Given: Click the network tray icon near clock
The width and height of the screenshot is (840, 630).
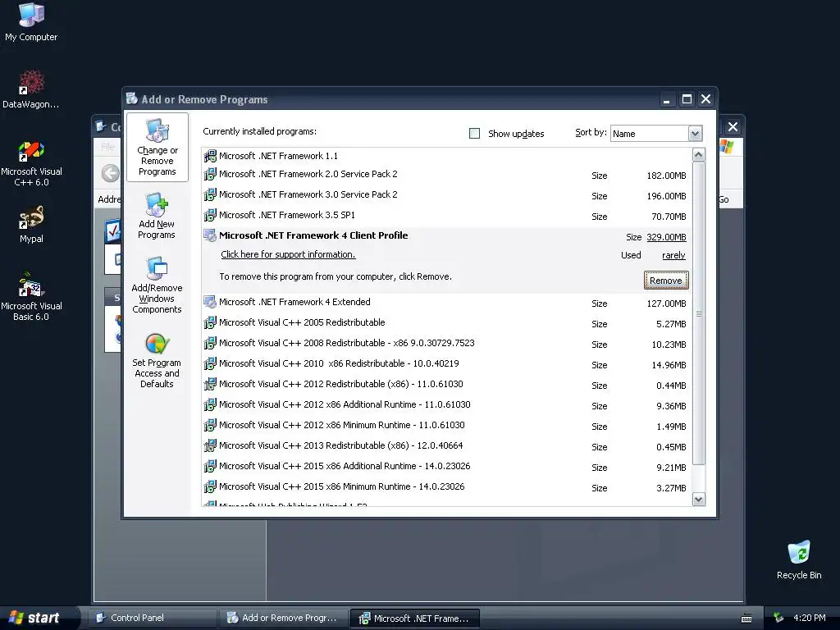Looking at the screenshot, I should 778,618.
